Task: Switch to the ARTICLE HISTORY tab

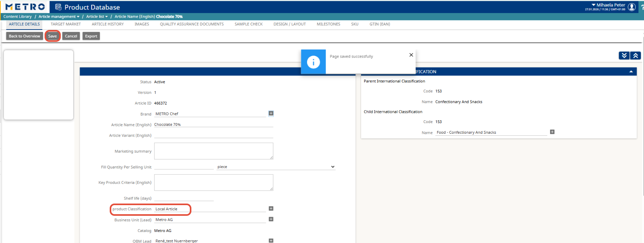Action: (108, 24)
